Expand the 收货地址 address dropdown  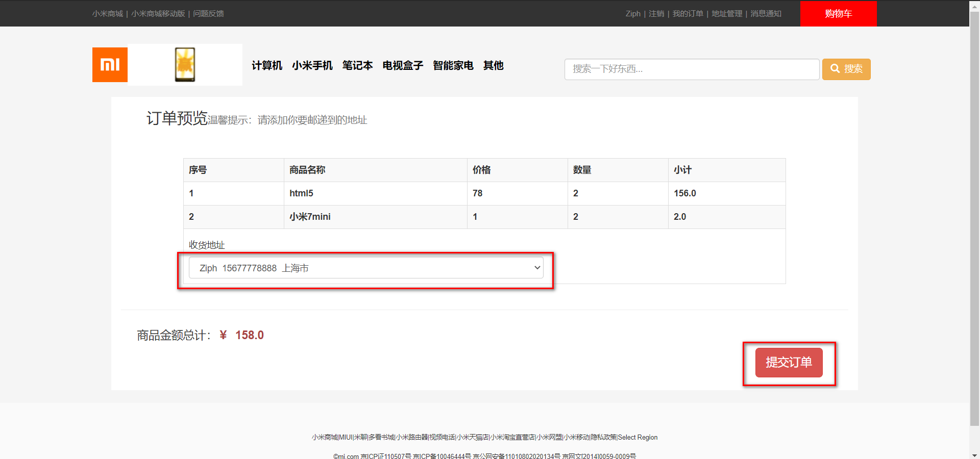pyautogui.click(x=366, y=268)
